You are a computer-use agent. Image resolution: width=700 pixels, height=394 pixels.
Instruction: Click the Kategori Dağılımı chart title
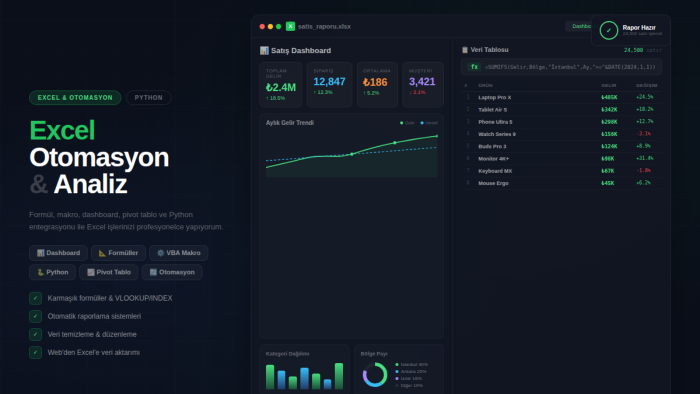pyautogui.click(x=288, y=354)
